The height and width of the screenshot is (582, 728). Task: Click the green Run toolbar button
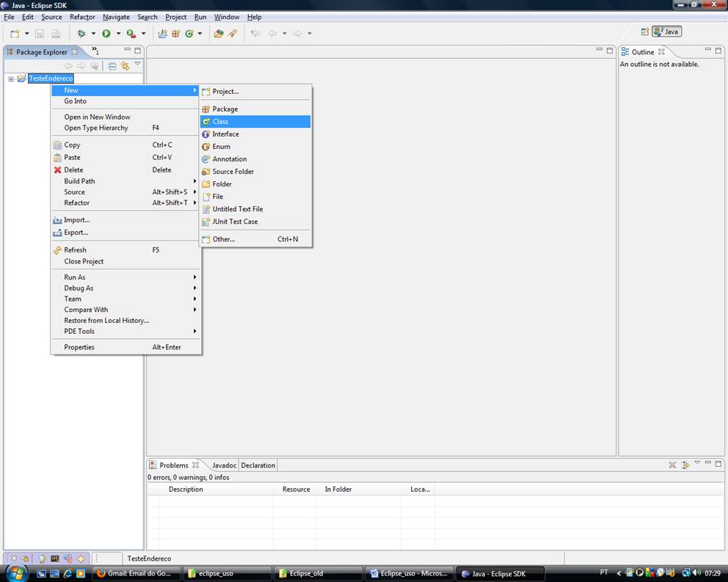(x=106, y=34)
